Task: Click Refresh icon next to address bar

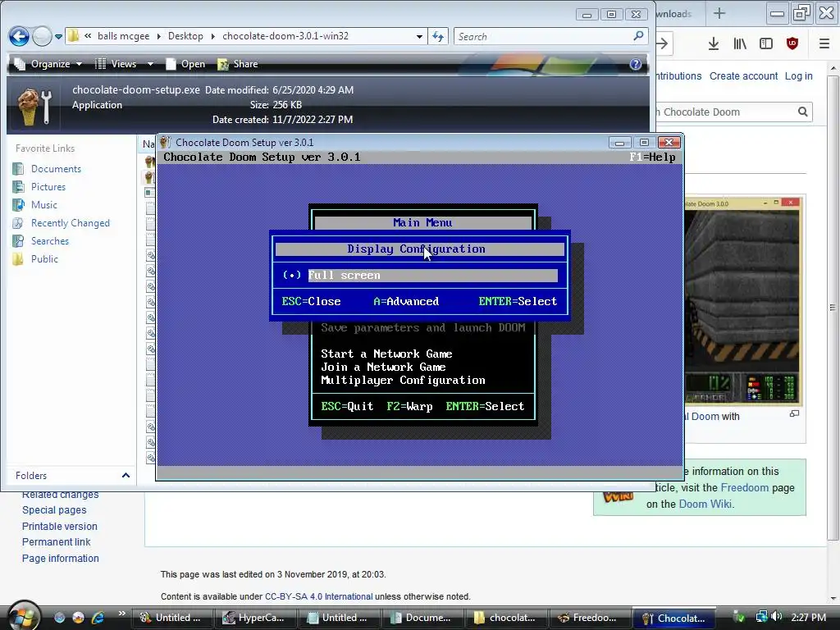Action: (438, 36)
